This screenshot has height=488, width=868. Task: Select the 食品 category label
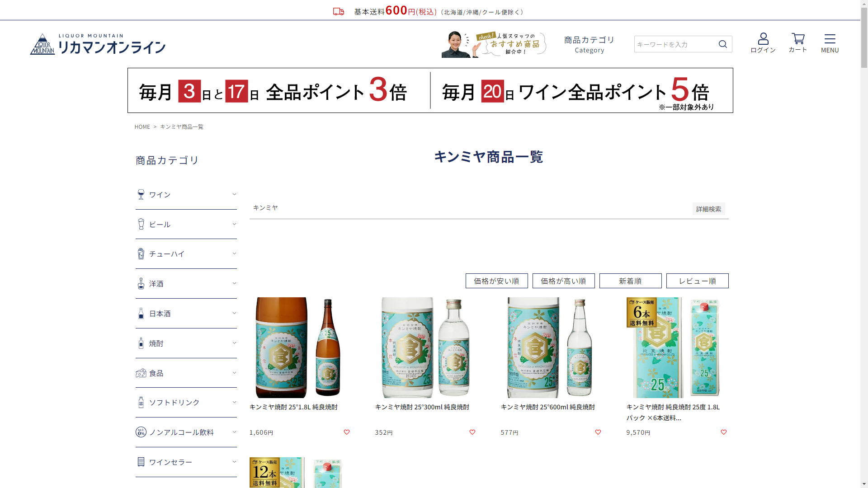point(156,373)
